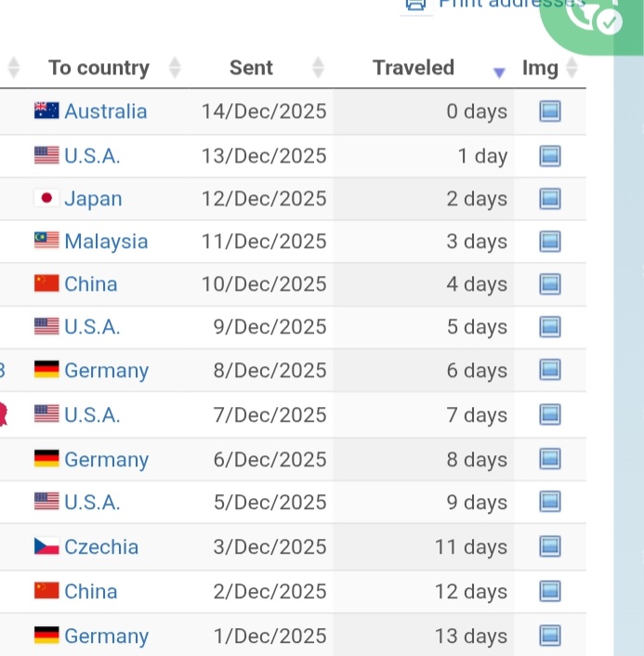Follow the Czechia country link
This screenshot has width=644, height=656.
pyautogui.click(x=101, y=547)
